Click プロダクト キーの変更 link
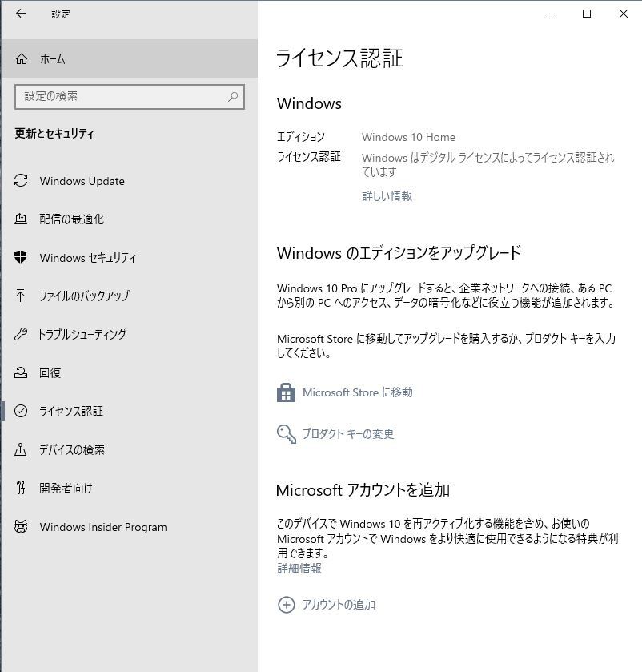This screenshot has height=672, width=642. [x=348, y=433]
